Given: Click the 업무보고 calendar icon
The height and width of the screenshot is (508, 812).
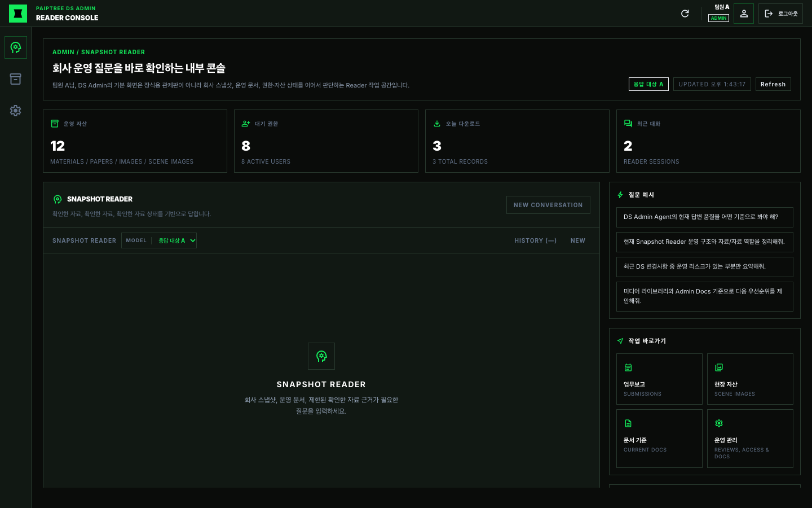Looking at the screenshot, I should coord(628,367).
